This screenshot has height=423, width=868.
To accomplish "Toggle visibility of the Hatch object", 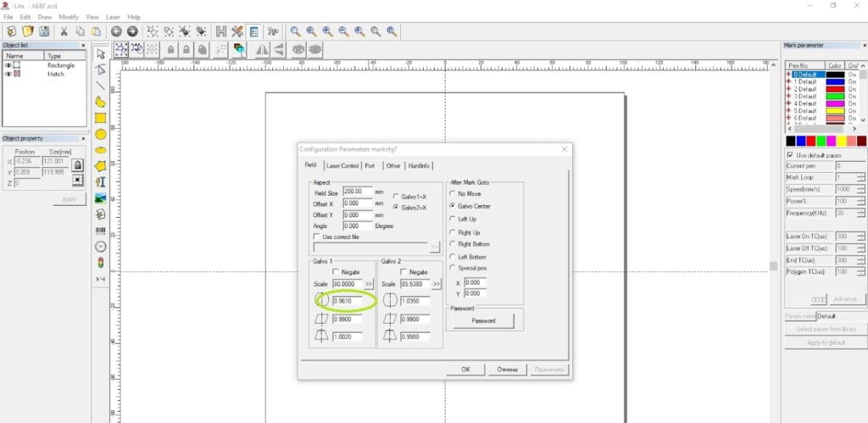I will point(8,74).
